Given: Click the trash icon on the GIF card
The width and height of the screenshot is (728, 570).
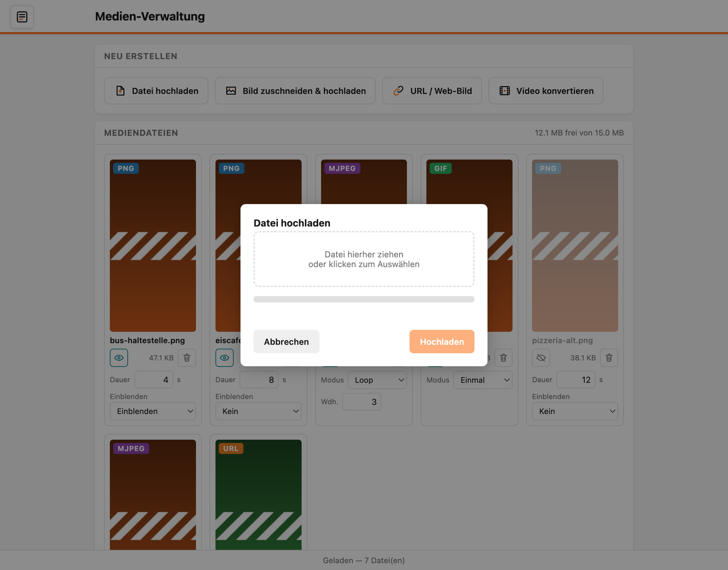Looking at the screenshot, I should (503, 358).
